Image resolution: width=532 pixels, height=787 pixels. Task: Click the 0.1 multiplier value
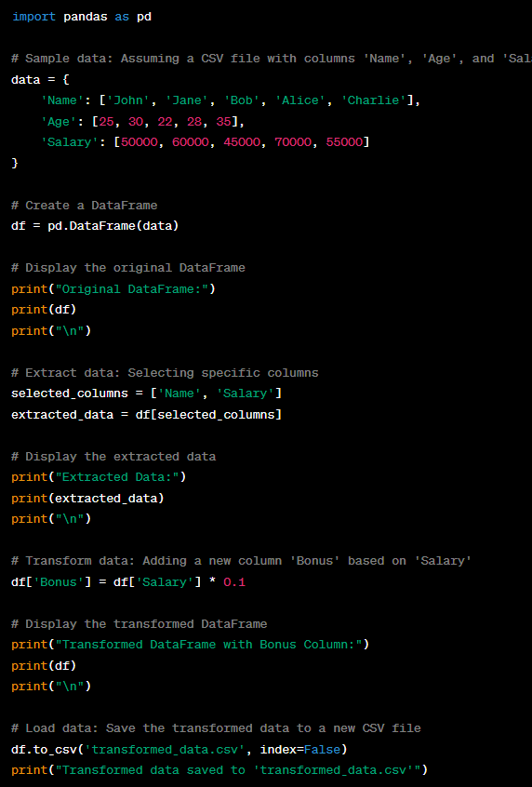pos(234,582)
